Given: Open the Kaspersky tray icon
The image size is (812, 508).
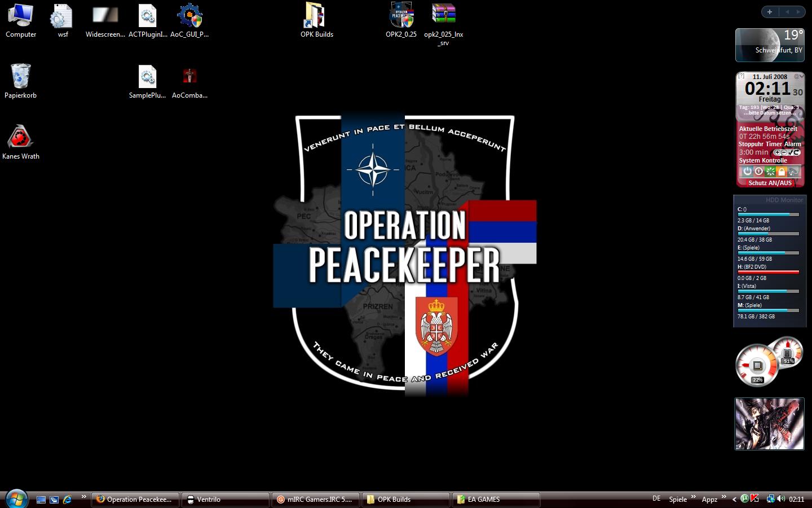Looking at the screenshot, I should tap(754, 498).
